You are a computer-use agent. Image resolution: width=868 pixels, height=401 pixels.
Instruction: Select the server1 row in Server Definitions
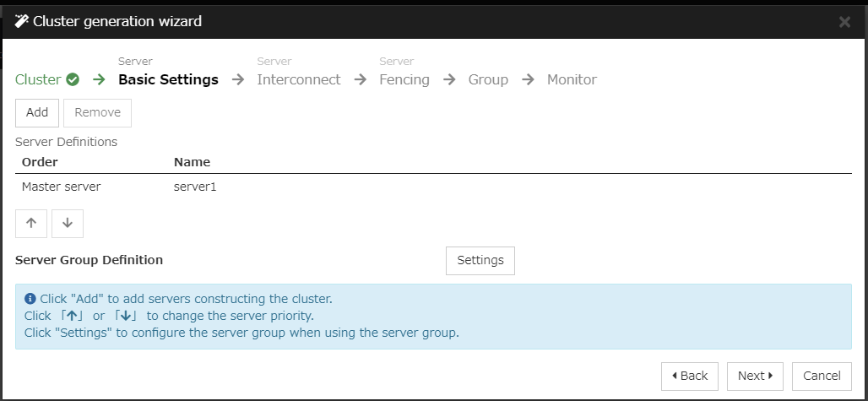point(195,187)
